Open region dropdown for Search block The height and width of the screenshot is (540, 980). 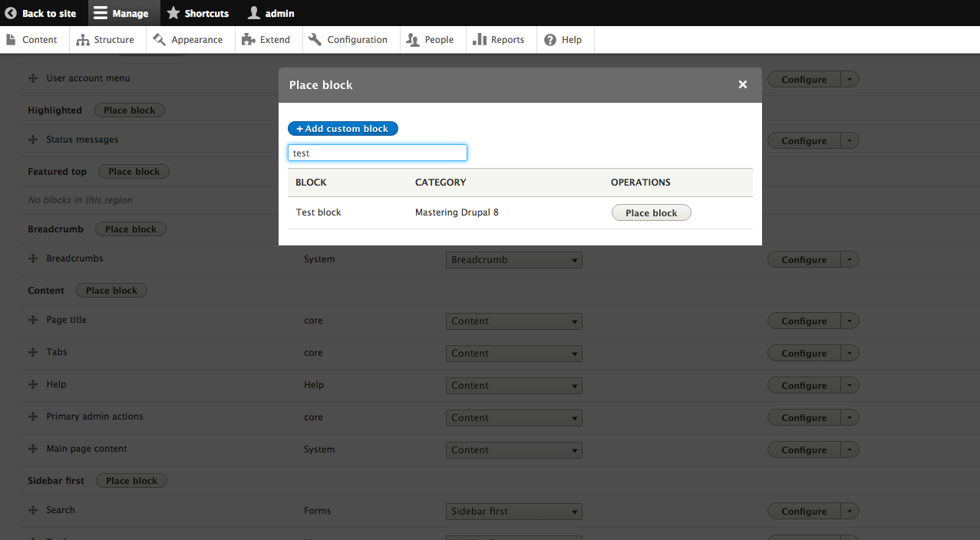click(x=513, y=512)
